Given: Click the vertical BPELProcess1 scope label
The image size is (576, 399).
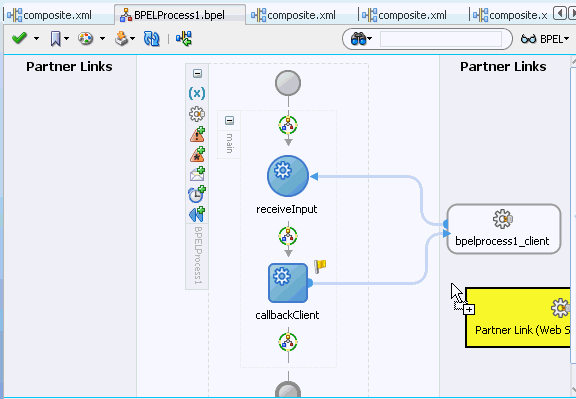Looking at the screenshot, I should 198,255.
